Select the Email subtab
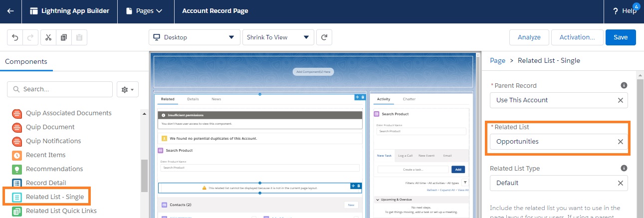The image size is (644, 218). [447, 156]
